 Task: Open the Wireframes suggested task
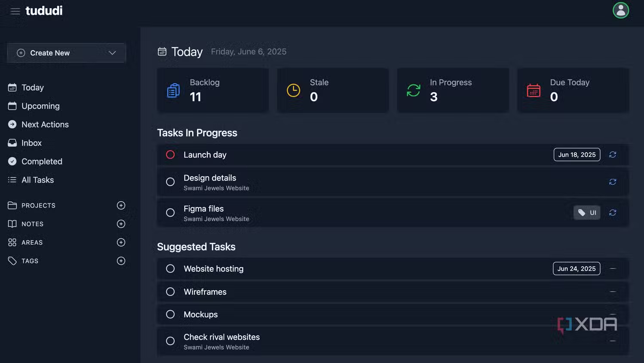click(205, 292)
